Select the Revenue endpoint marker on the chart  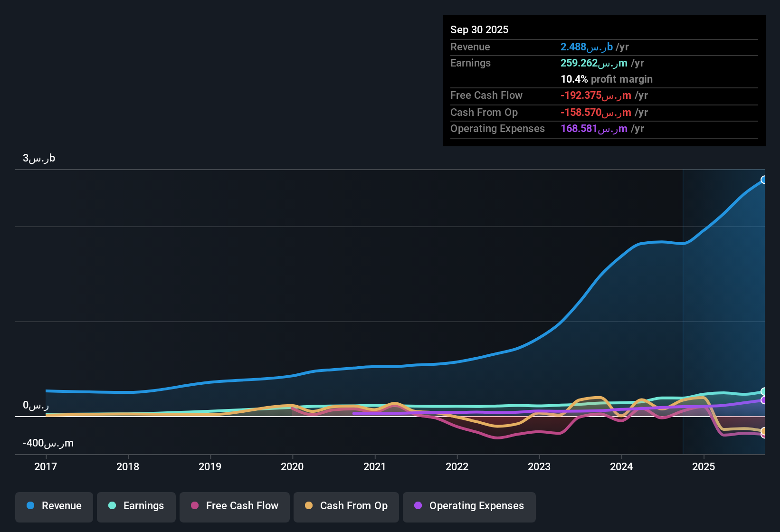coord(764,180)
